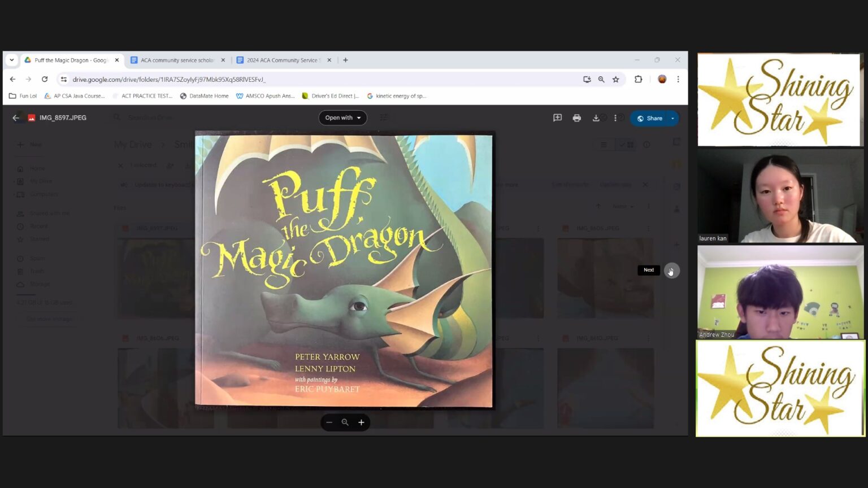Open the Chrome extensions puzzle icon

(x=638, y=79)
